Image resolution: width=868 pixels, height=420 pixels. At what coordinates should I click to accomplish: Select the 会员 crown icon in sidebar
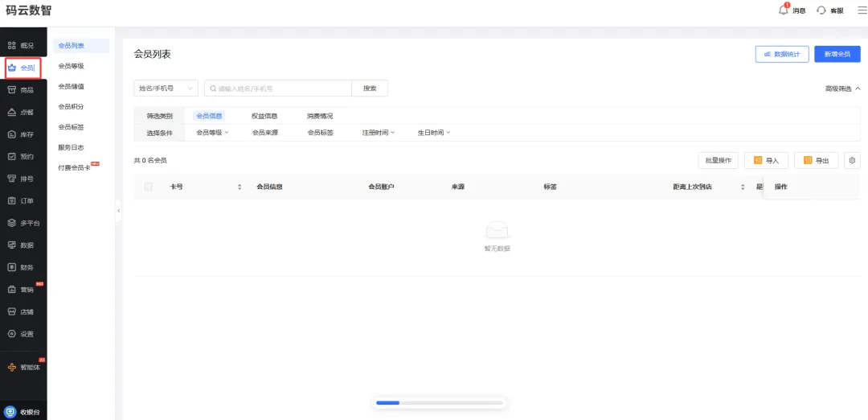(x=11, y=68)
